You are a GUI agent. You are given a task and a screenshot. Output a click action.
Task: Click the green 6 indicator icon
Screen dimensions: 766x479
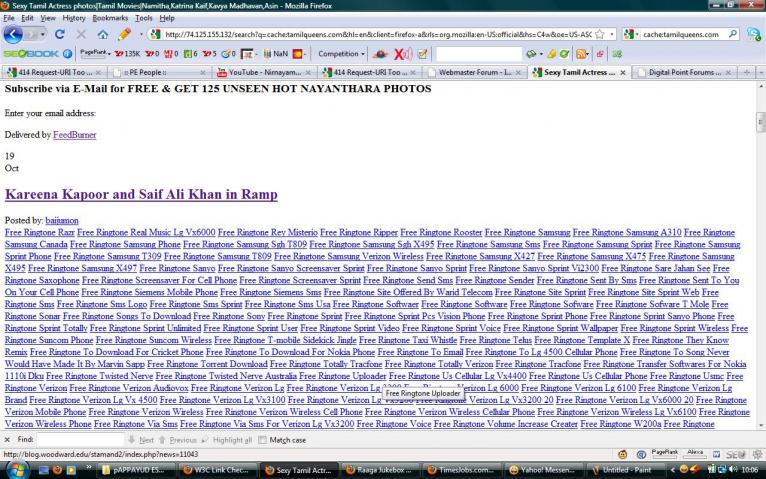click(191, 54)
